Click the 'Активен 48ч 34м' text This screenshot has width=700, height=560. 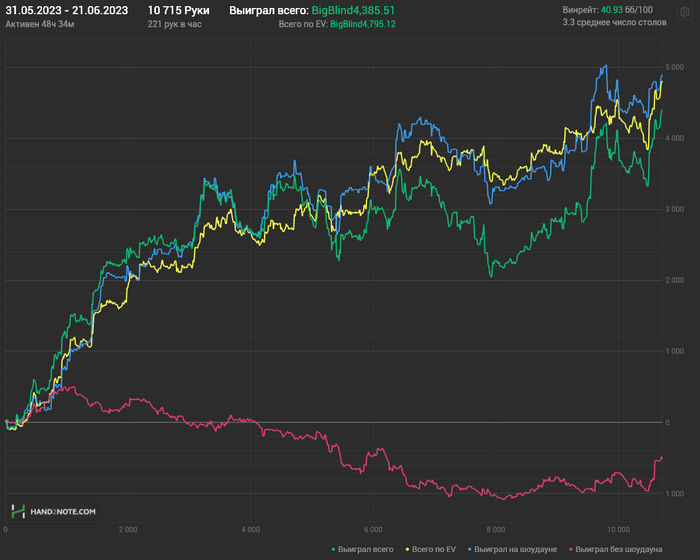(x=40, y=24)
